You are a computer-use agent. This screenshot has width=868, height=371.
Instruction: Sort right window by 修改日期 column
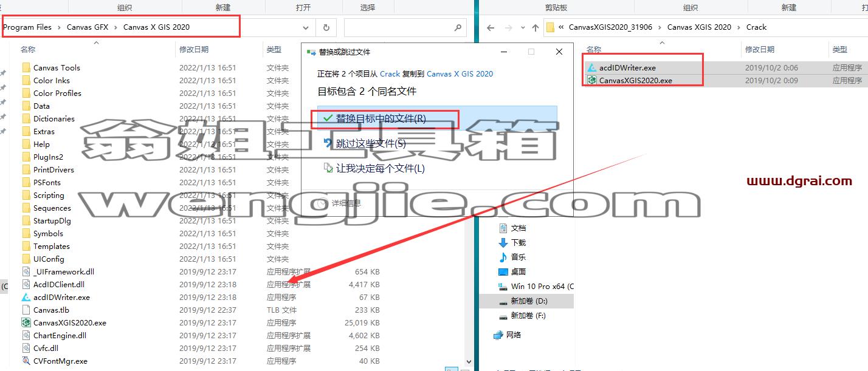point(760,49)
